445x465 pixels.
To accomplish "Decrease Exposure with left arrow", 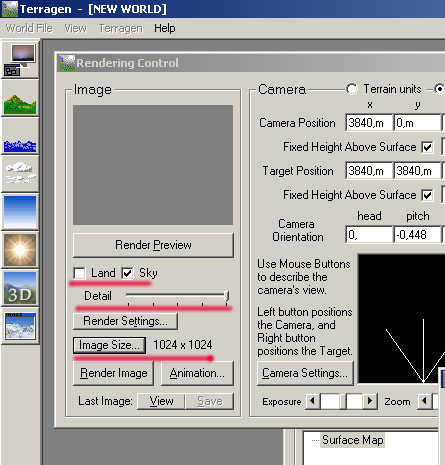I will pyautogui.click(x=312, y=401).
